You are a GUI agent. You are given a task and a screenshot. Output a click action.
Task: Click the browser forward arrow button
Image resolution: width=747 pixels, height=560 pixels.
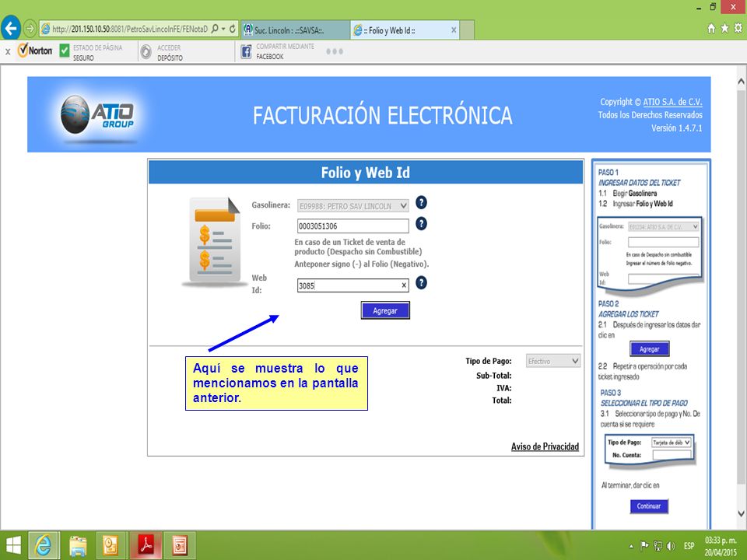pos(30,29)
